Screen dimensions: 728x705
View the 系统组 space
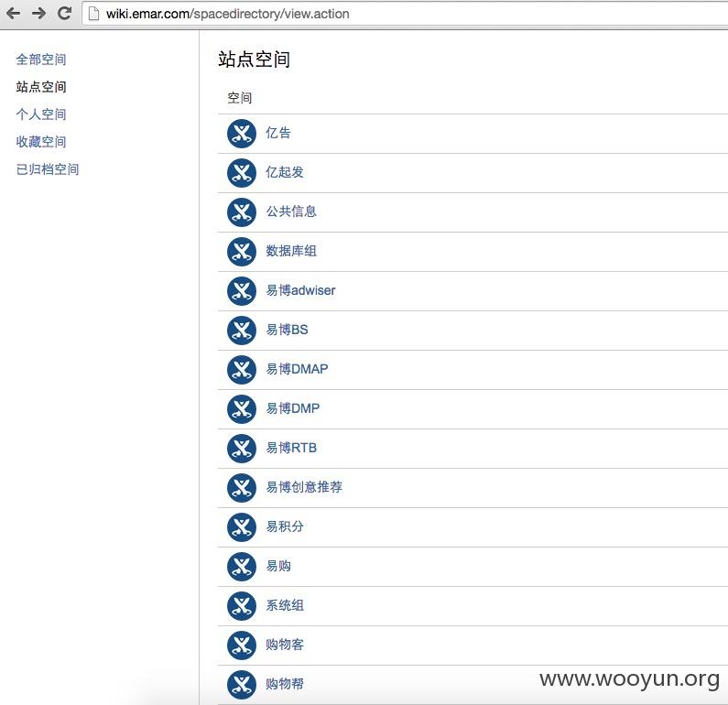click(285, 605)
